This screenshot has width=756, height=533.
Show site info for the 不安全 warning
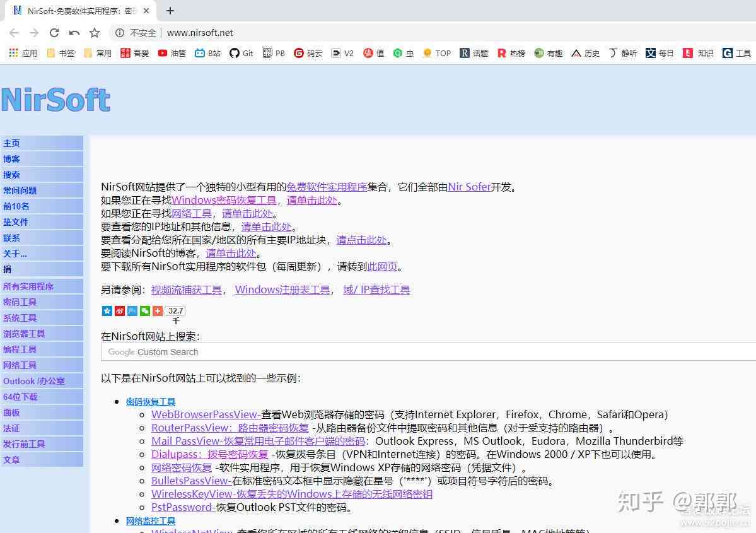(136, 33)
